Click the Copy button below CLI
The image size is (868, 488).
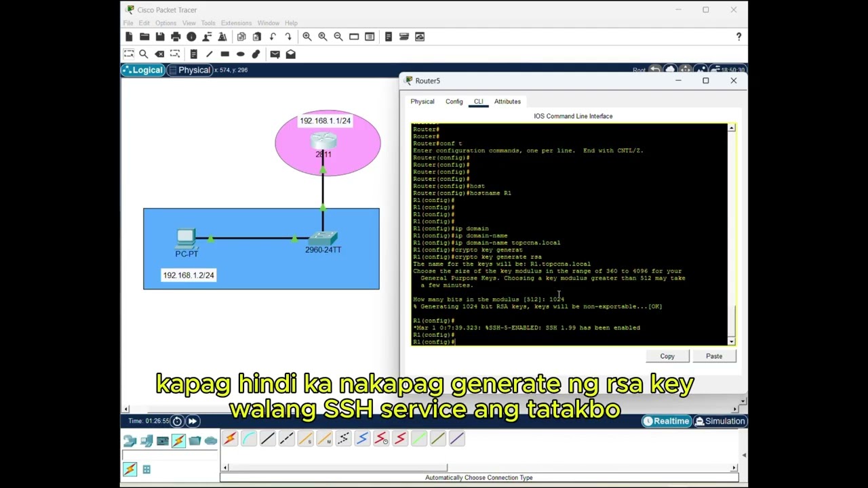(x=667, y=356)
